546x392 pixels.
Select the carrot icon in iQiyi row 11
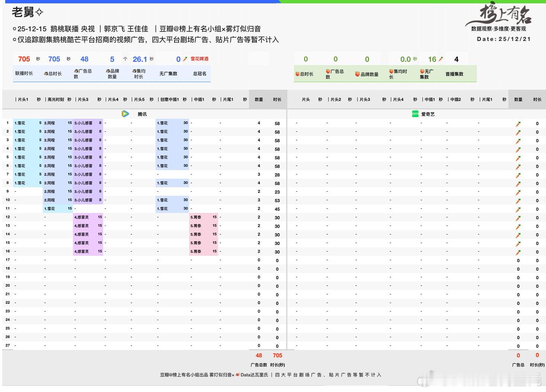[518, 209]
